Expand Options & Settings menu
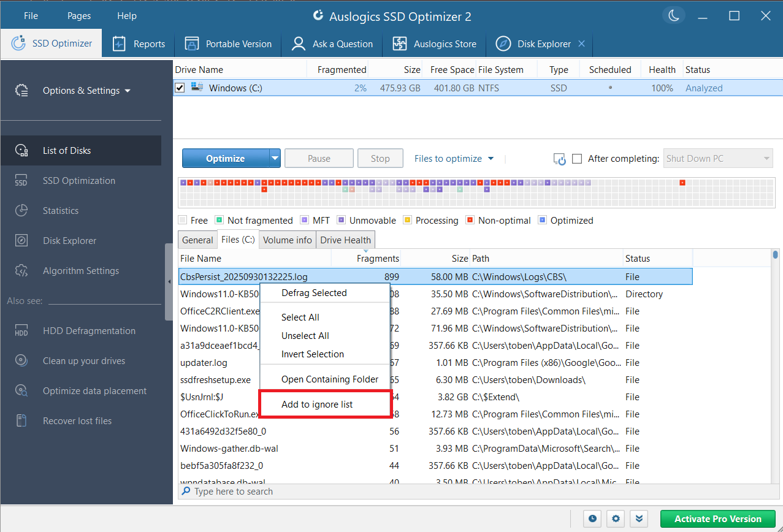This screenshot has height=532, width=783. coord(86,91)
